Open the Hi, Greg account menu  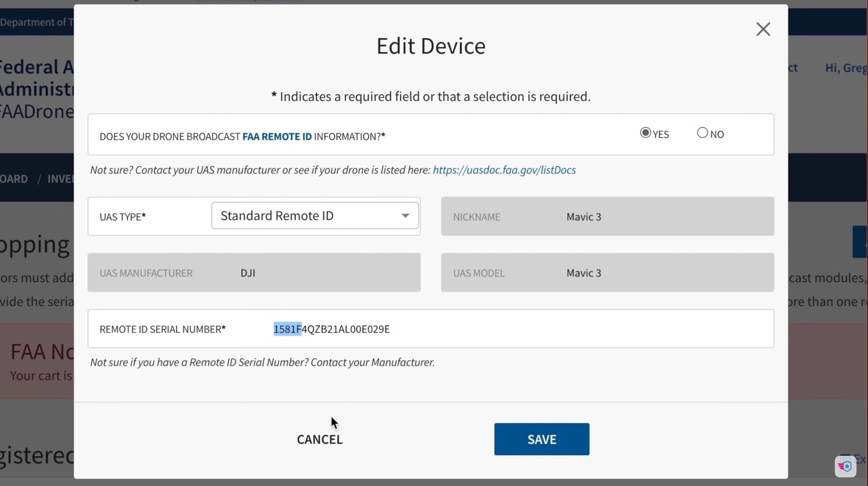pos(845,68)
